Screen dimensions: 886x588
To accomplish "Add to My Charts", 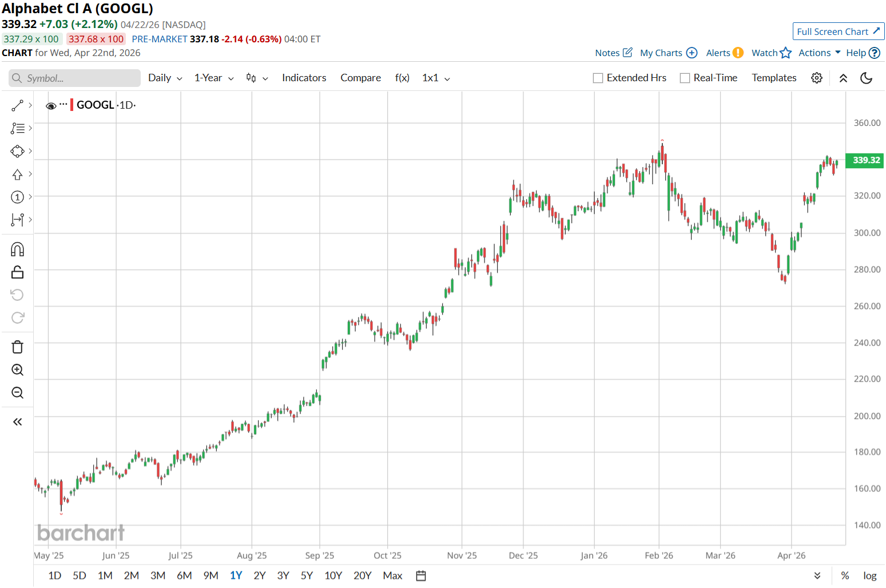I will [x=669, y=53].
